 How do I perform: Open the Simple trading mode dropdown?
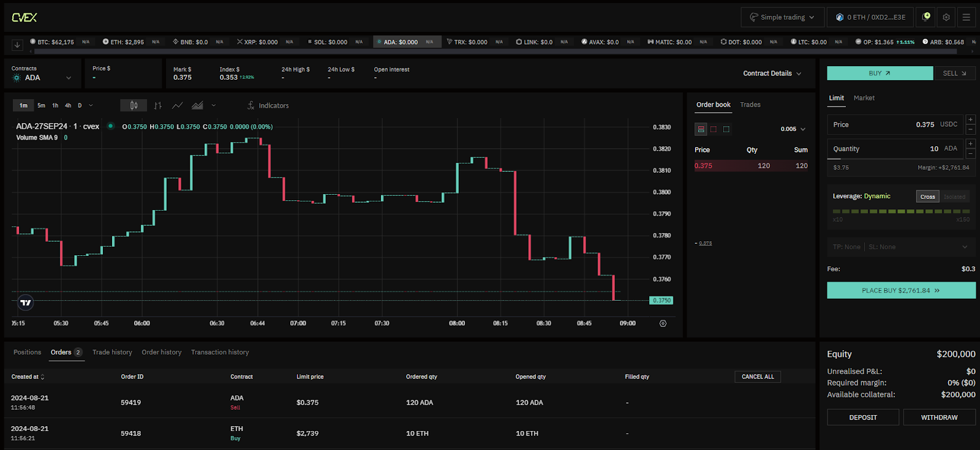tap(782, 17)
